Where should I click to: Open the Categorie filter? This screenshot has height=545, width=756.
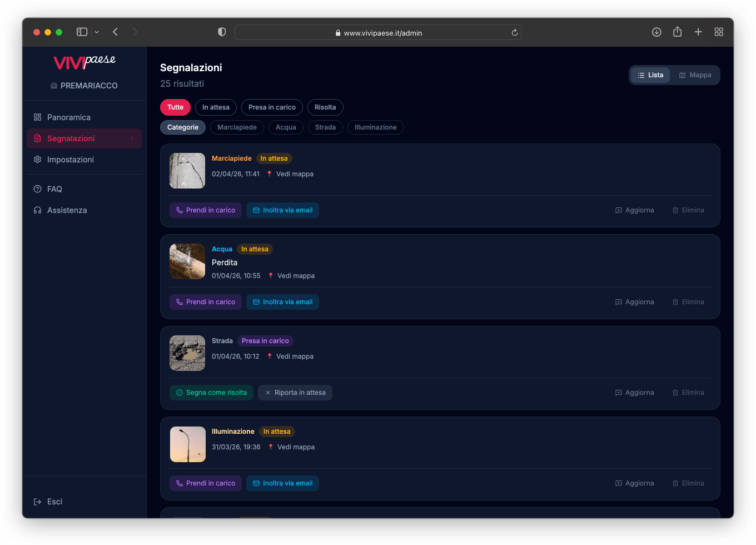183,127
